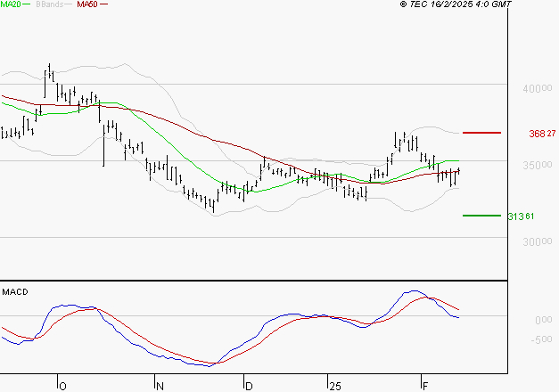This screenshot has height=392, width=559.
Task: Toggle the BBands legend entry
Action: tap(51, 4)
